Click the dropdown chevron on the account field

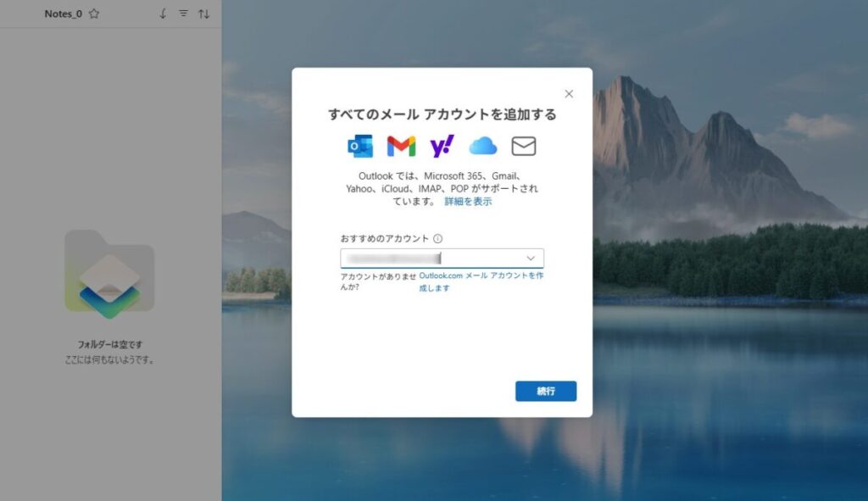point(531,258)
